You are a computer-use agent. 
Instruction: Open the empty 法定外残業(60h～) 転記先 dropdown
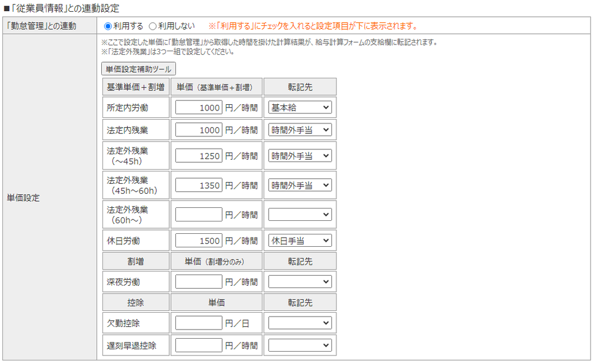click(300, 215)
